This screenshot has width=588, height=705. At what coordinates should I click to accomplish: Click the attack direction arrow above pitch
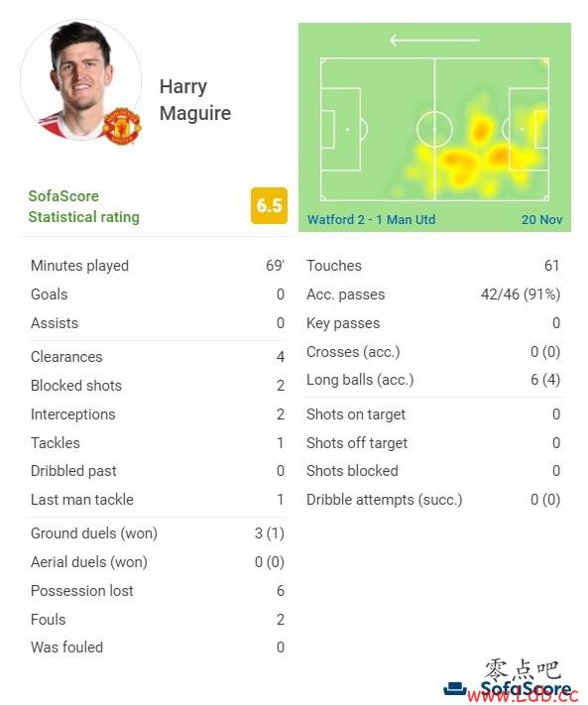point(434,41)
